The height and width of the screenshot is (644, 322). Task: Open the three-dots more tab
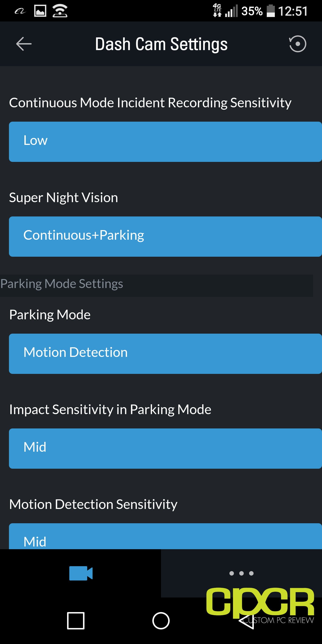coord(241,573)
